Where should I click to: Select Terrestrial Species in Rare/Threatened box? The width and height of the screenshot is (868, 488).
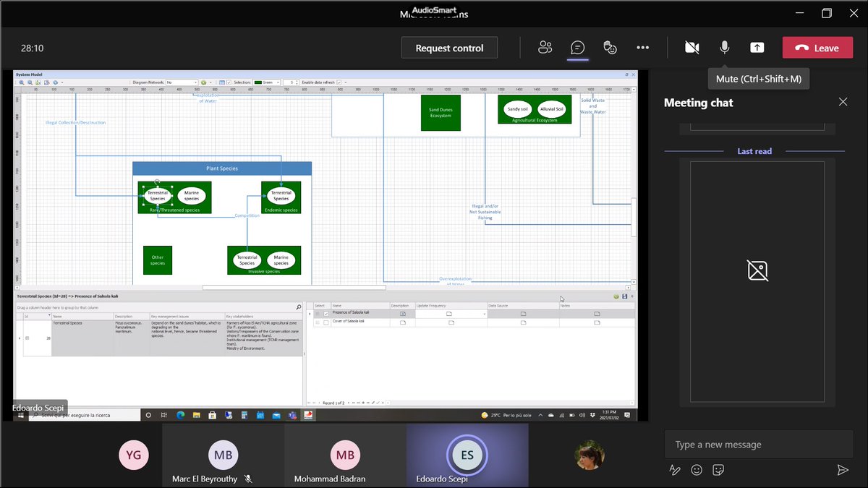coord(158,195)
